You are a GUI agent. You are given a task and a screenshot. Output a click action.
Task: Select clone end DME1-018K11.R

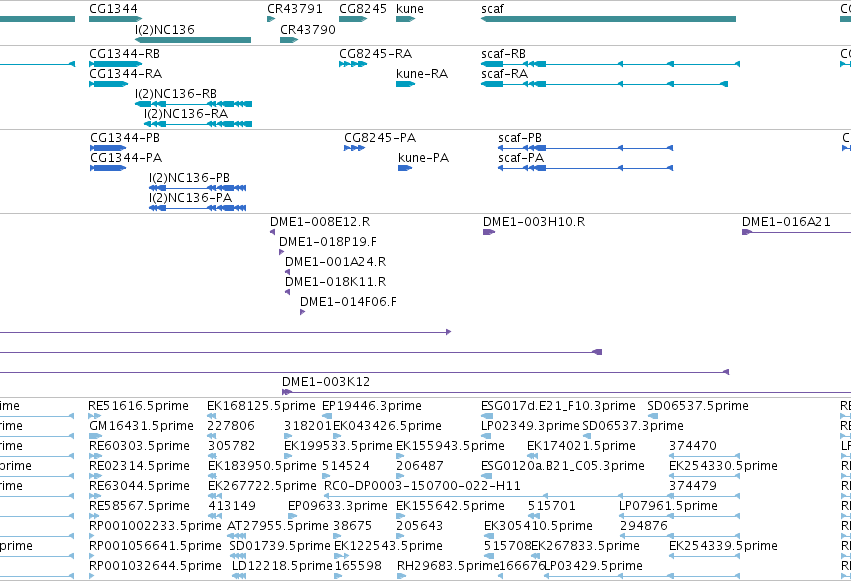[x=288, y=292]
